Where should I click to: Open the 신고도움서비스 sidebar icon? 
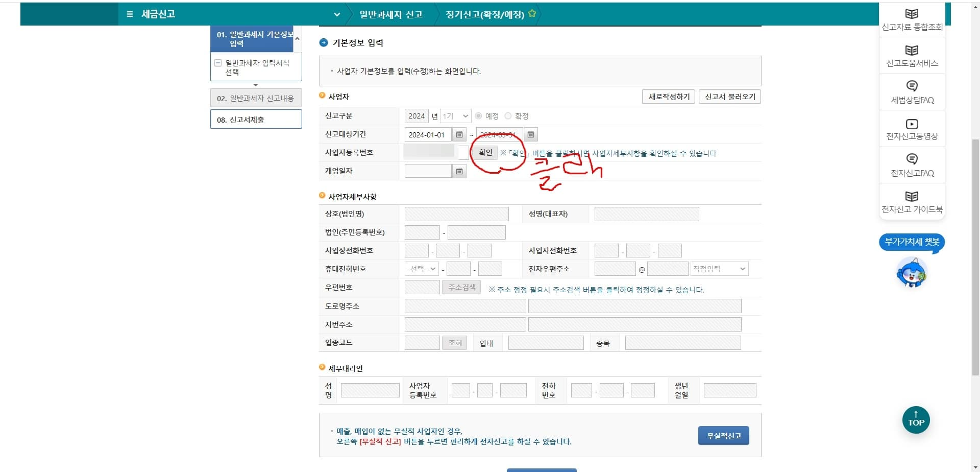point(912,55)
